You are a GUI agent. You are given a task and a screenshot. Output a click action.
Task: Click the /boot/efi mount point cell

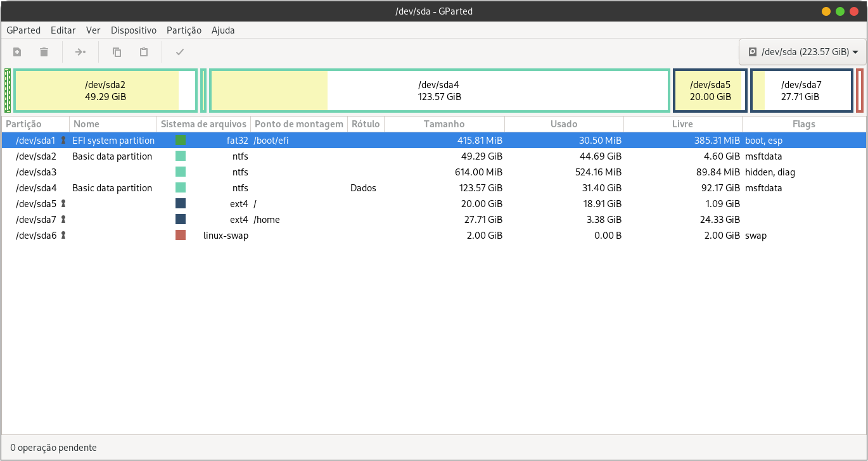point(271,141)
